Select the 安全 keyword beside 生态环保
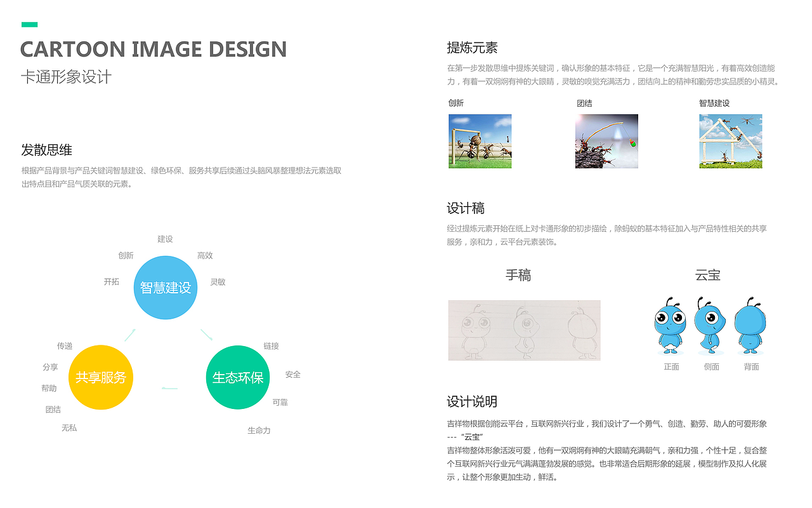Viewport: 812px width, 508px height. point(292,375)
